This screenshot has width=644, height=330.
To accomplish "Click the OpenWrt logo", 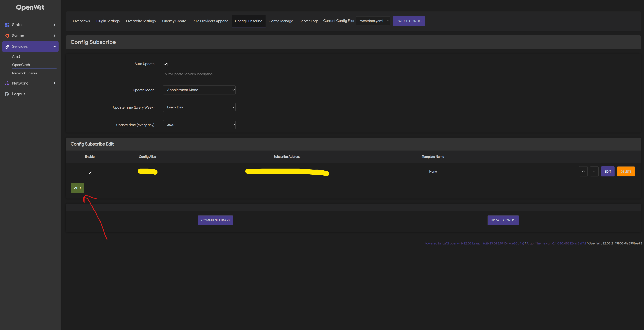I will tap(30, 7).
